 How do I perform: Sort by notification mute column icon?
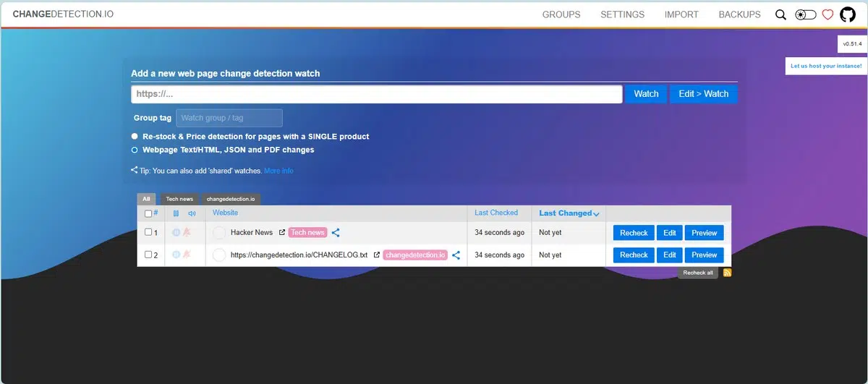click(x=192, y=213)
